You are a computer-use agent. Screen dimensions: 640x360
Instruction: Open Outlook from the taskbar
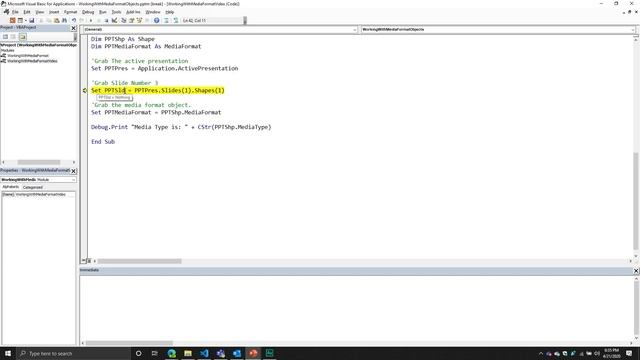237,353
